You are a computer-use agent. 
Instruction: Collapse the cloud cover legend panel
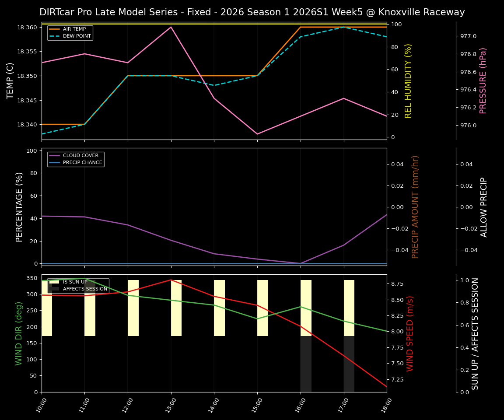(75, 158)
